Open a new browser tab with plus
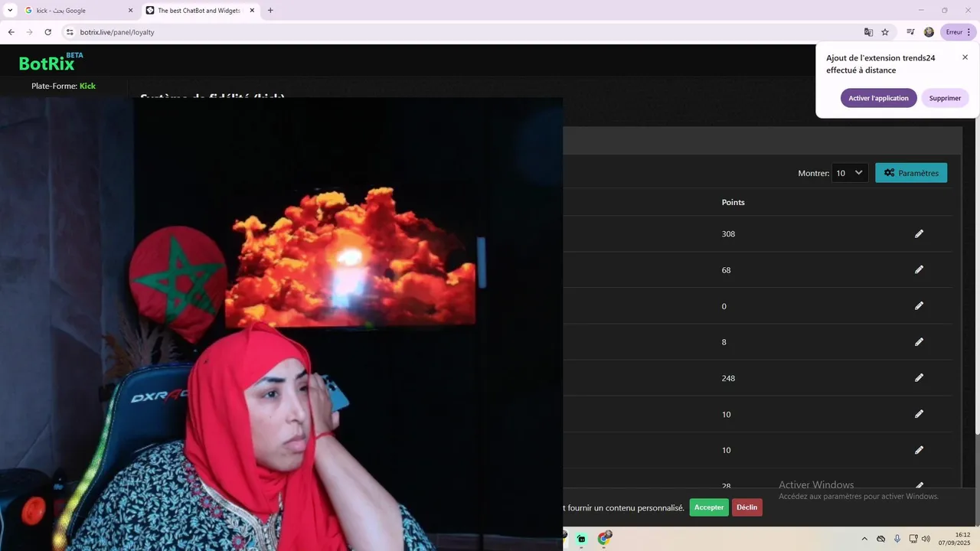 point(270,11)
